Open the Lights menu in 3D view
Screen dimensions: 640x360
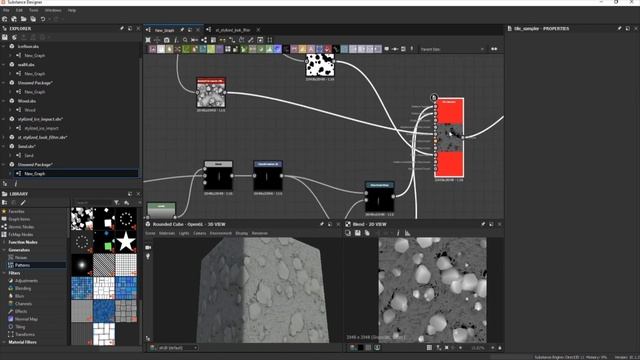184,233
